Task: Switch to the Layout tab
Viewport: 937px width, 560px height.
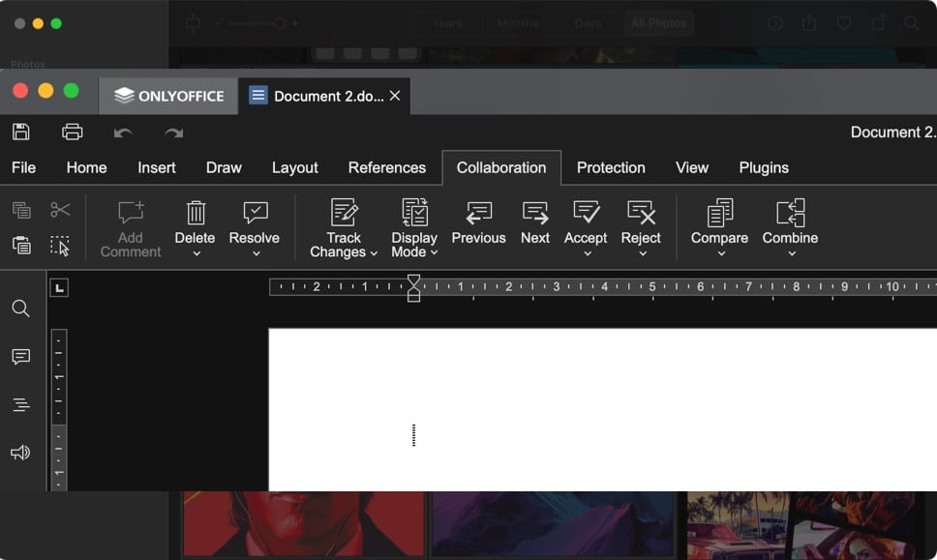Action: [x=294, y=167]
